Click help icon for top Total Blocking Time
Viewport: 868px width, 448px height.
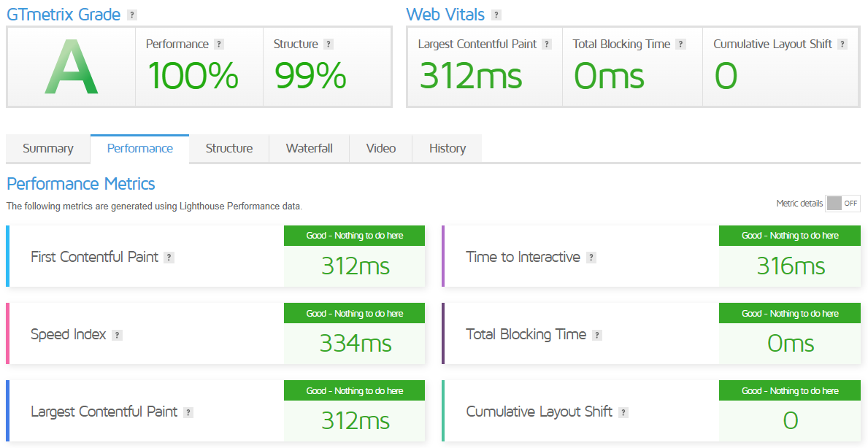tap(681, 45)
